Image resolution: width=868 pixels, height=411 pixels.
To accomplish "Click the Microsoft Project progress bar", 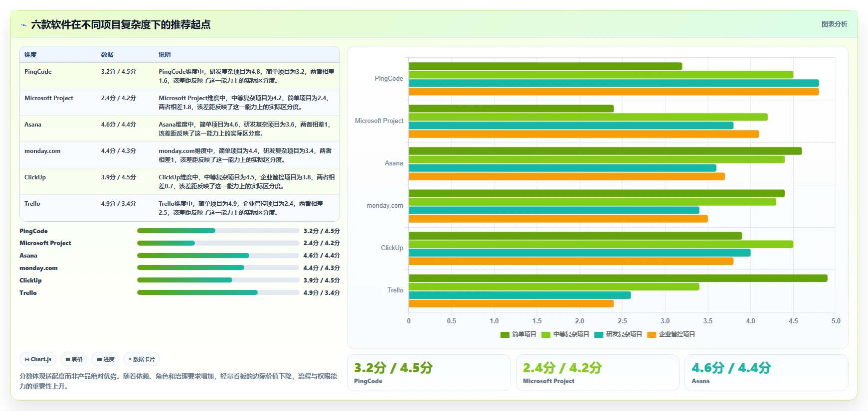I will pyautogui.click(x=218, y=243).
